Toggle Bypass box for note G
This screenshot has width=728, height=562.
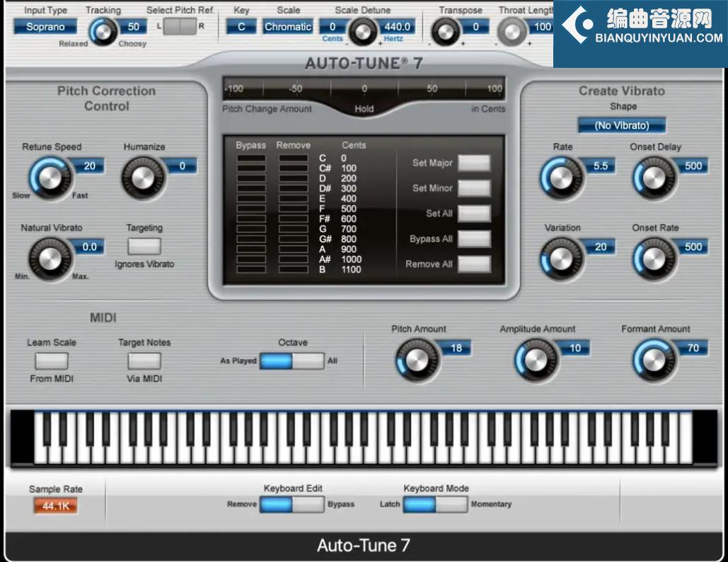tap(251, 229)
